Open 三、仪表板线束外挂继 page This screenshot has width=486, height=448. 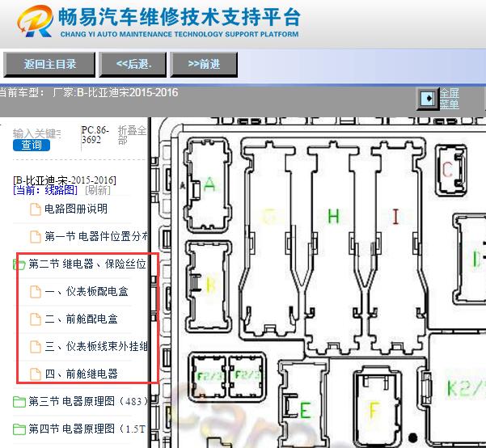click(x=96, y=346)
